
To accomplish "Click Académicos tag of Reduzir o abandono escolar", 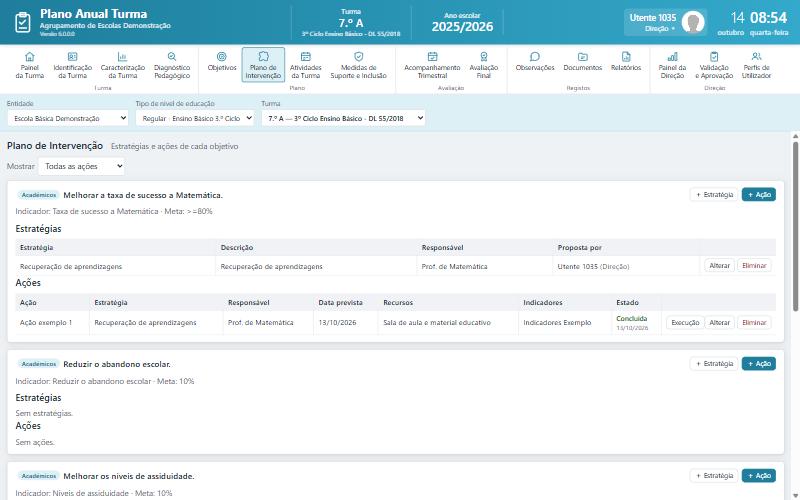I will coord(39,364).
